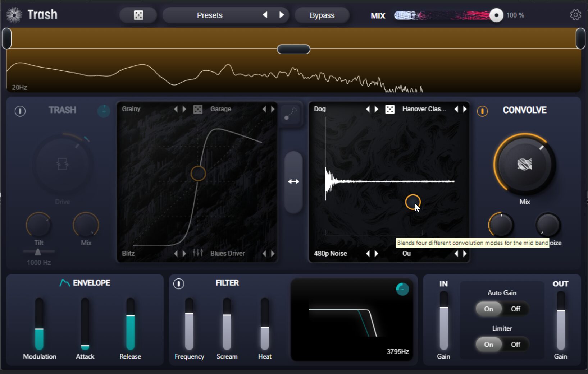Randomize the preset with the dice button
The image size is (588, 374).
tap(138, 15)
